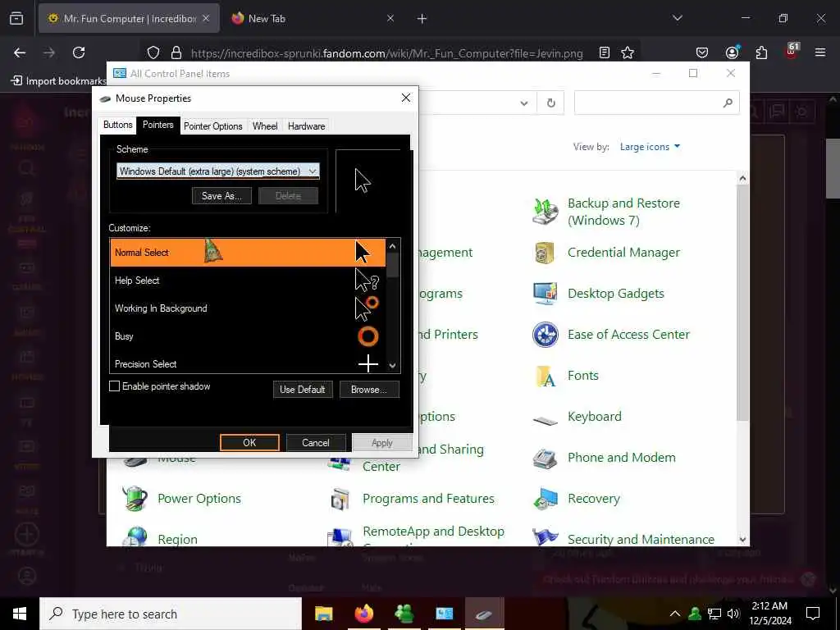Click the Firefox URL address field
This screenshot has width=840, height=630.
pos(387,53)
